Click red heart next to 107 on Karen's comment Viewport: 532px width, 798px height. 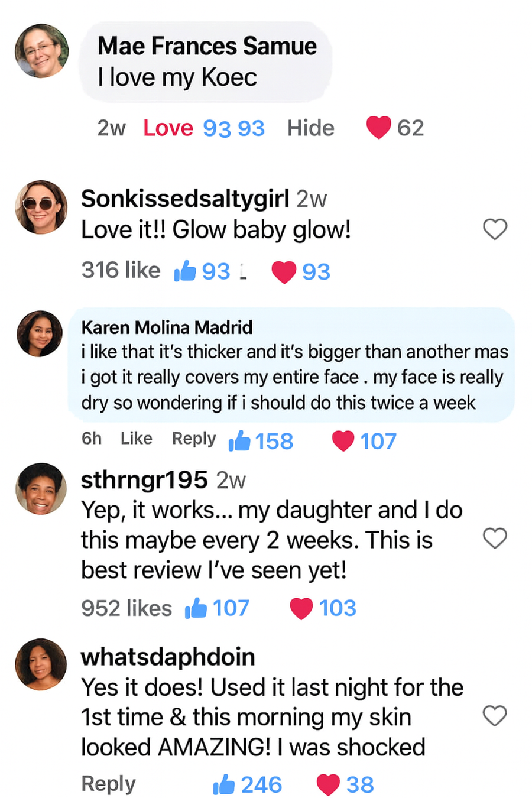[x=343, y=441]
